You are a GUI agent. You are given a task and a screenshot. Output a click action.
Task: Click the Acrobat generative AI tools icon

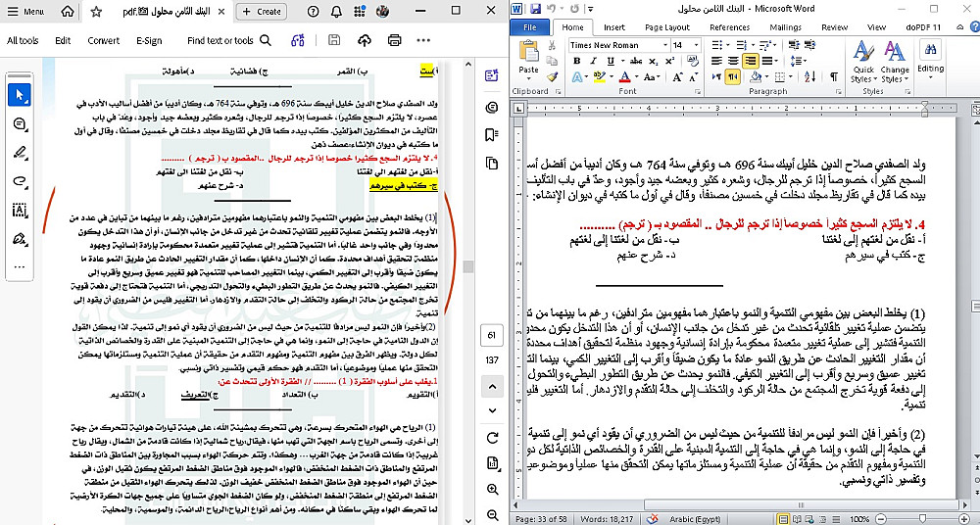click(x=298, y=40)
